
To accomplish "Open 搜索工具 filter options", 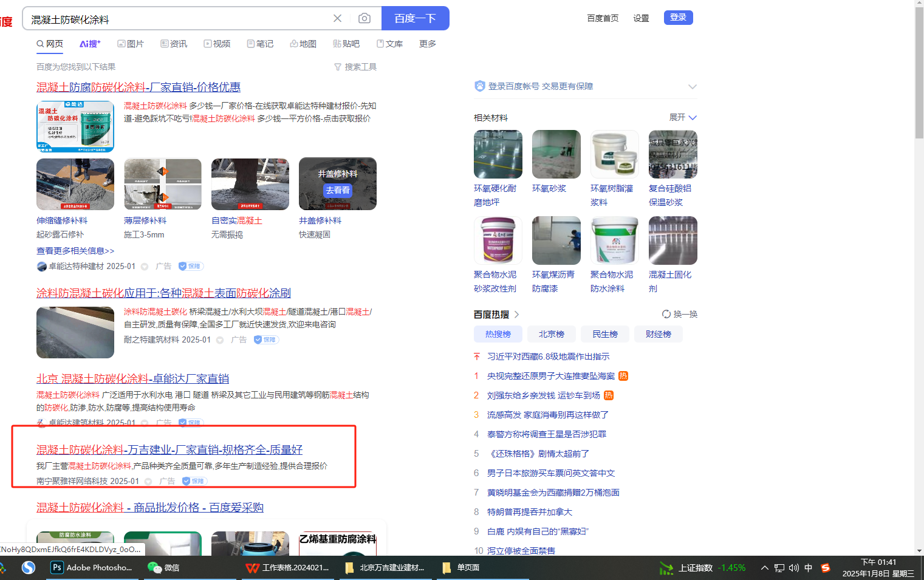I will tap(355, 67).
